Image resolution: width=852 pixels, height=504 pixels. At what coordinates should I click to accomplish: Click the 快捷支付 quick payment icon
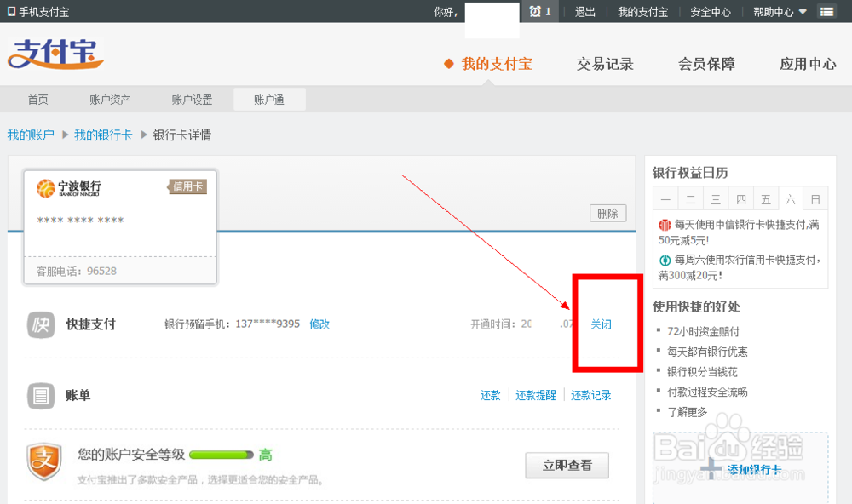tap(41, 324)
